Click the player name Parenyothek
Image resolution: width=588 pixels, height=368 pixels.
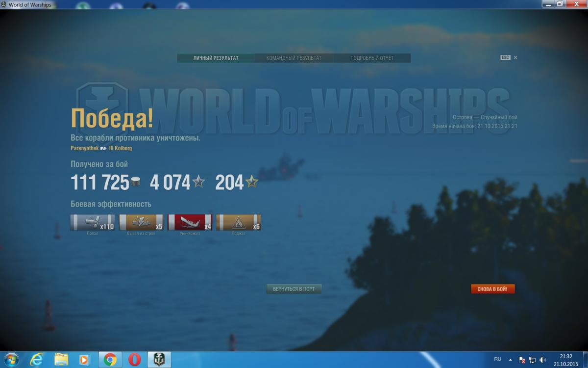coord(85,148)
